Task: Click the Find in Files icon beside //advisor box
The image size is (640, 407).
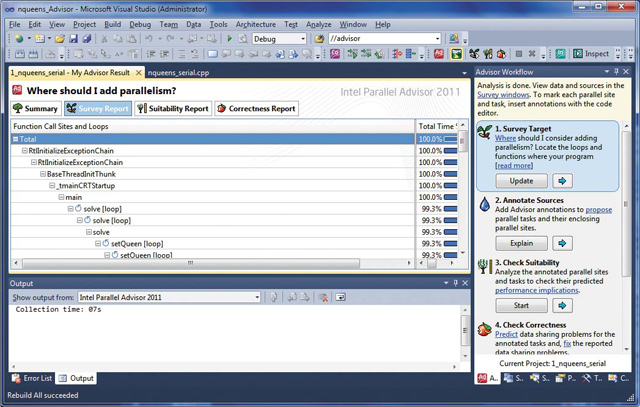Action: point(319,39)
